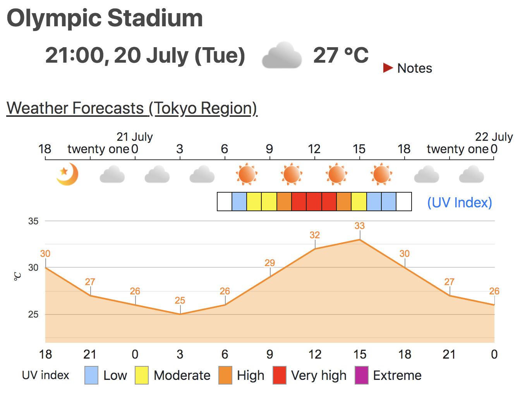Click the first cloud icon after the moon
Image resolution: width=532 pixels, height=400 pixels.
point(112,174)
